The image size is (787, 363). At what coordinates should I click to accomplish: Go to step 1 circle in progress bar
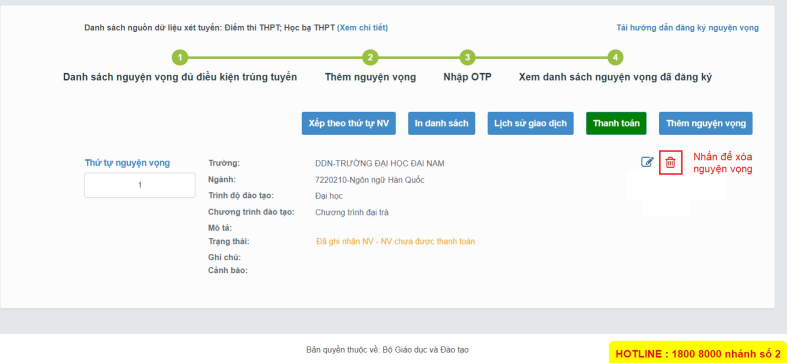click(x=180, y=58)
